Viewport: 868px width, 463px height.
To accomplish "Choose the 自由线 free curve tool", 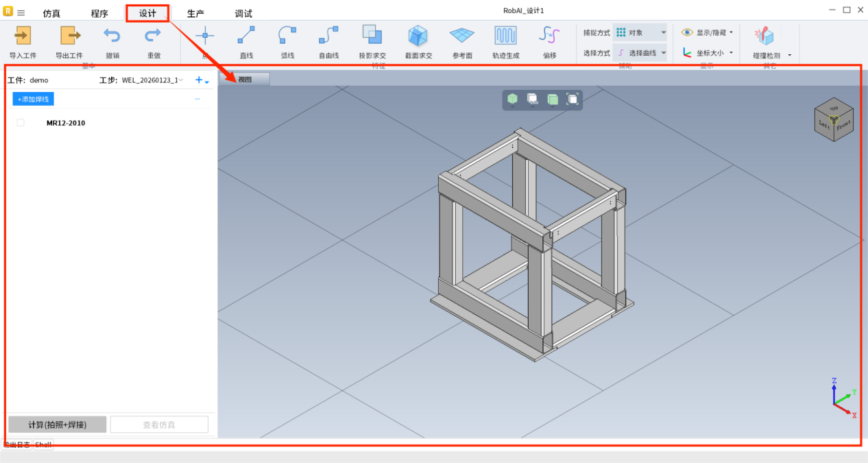I will 328,36.
